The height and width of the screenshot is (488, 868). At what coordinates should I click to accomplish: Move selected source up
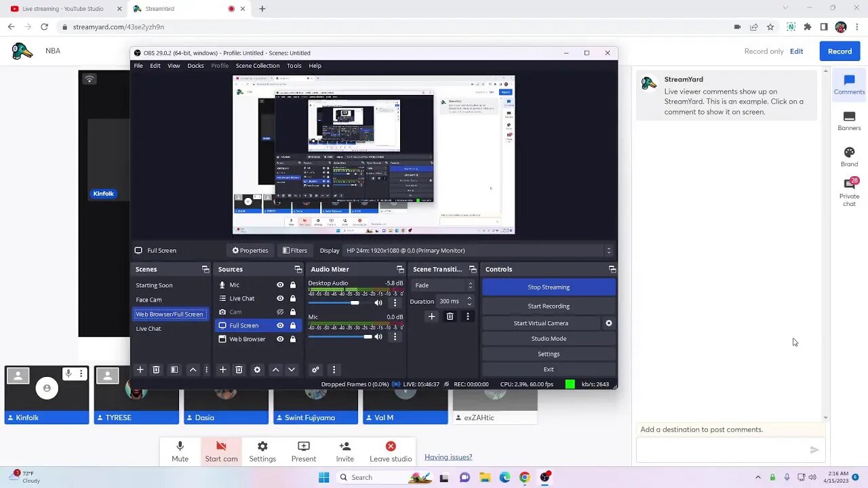275,369
